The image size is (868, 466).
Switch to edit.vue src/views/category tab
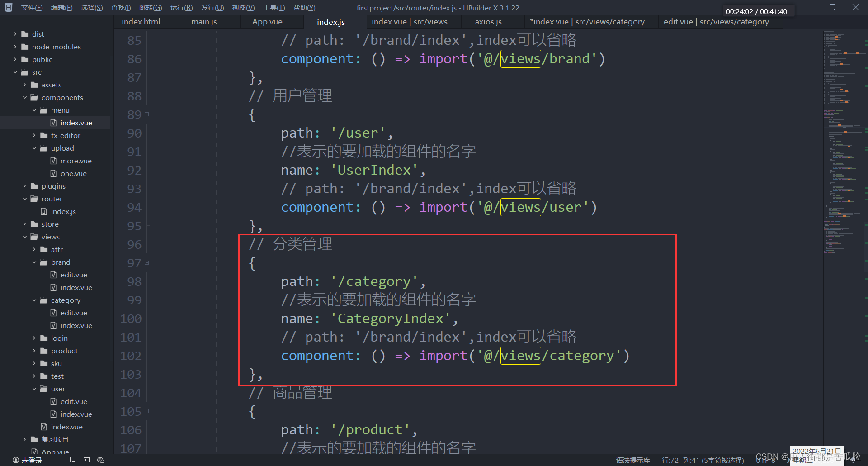716,22
